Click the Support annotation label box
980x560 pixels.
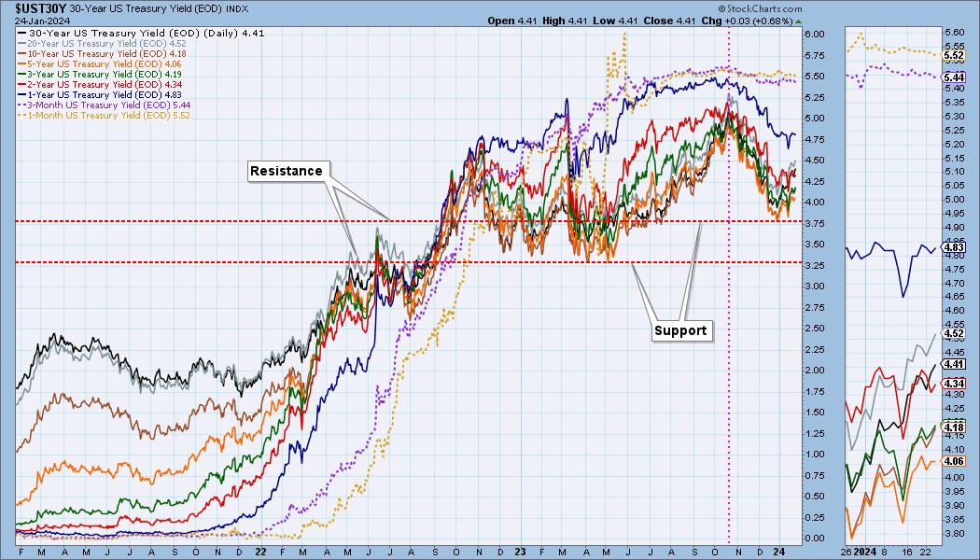[x=680, y=330]
